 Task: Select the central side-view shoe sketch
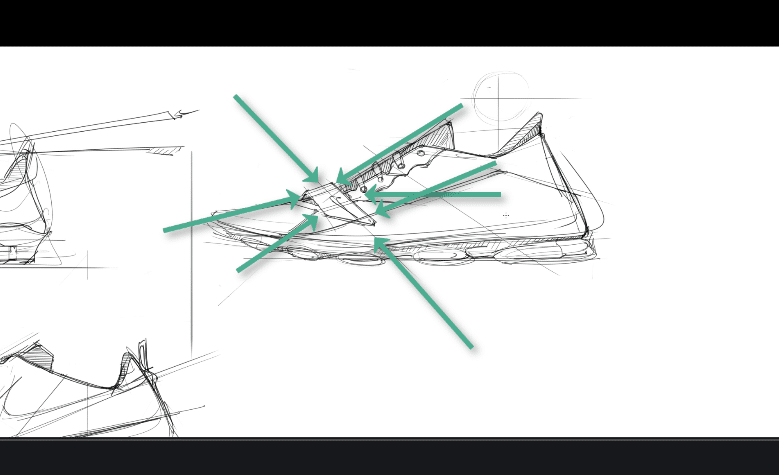(407, 191)
